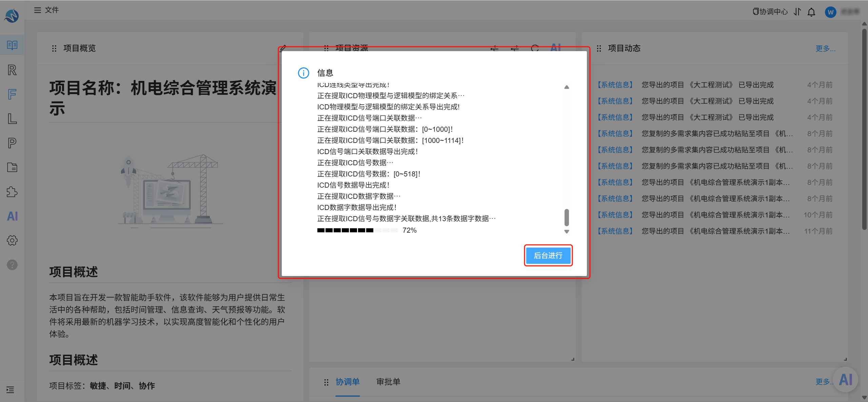Open the AI sidebar entry
Image resolution: width=868 pixels, height=402 pixels.
[x=12, y=216]
